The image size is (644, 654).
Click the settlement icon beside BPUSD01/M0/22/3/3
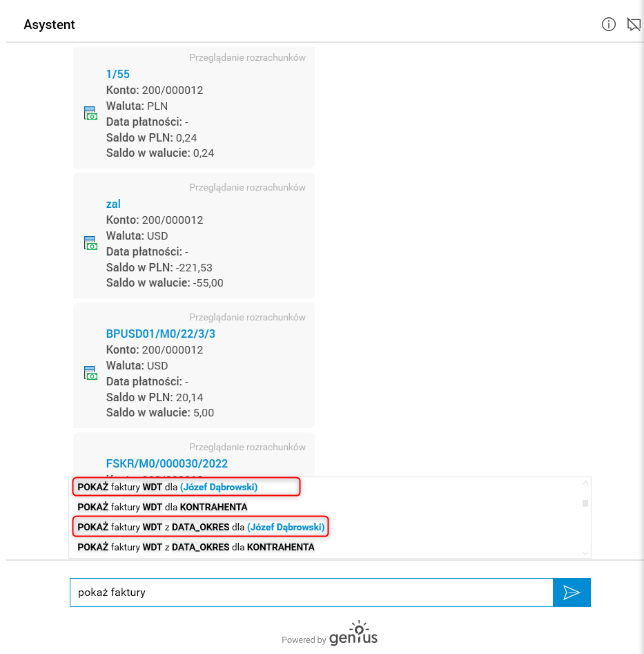[x=90, y=374]
